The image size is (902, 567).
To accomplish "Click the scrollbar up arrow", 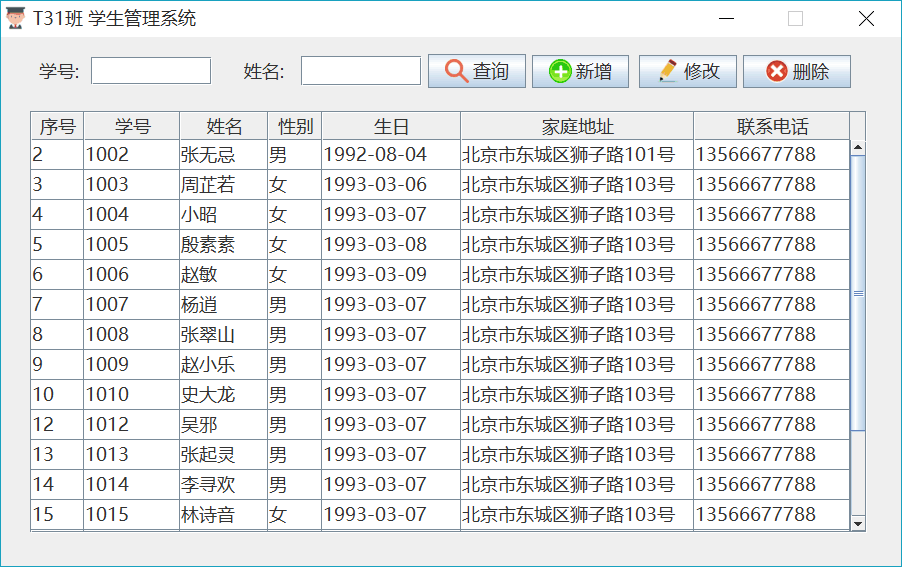I will point(857,148).
